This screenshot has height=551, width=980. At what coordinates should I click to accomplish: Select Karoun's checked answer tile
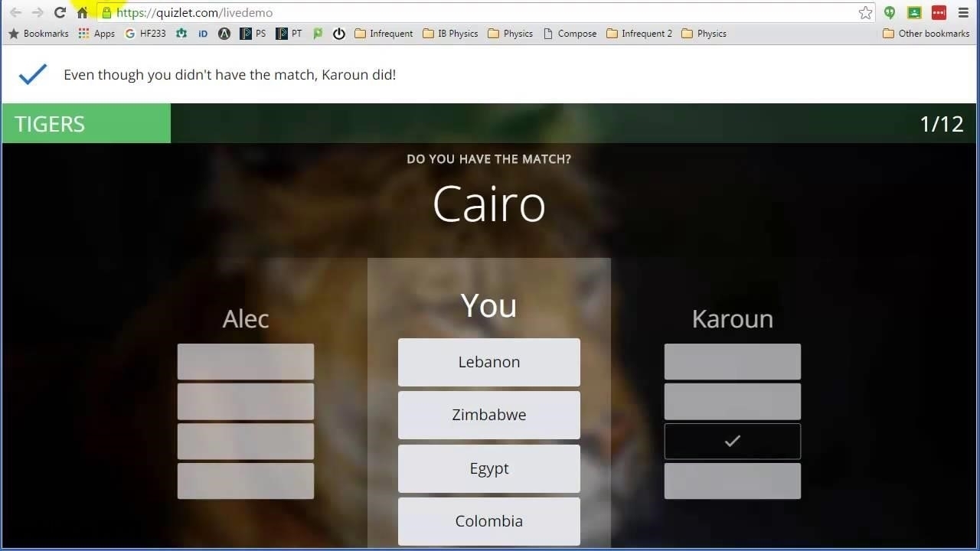tap(733, 441)
